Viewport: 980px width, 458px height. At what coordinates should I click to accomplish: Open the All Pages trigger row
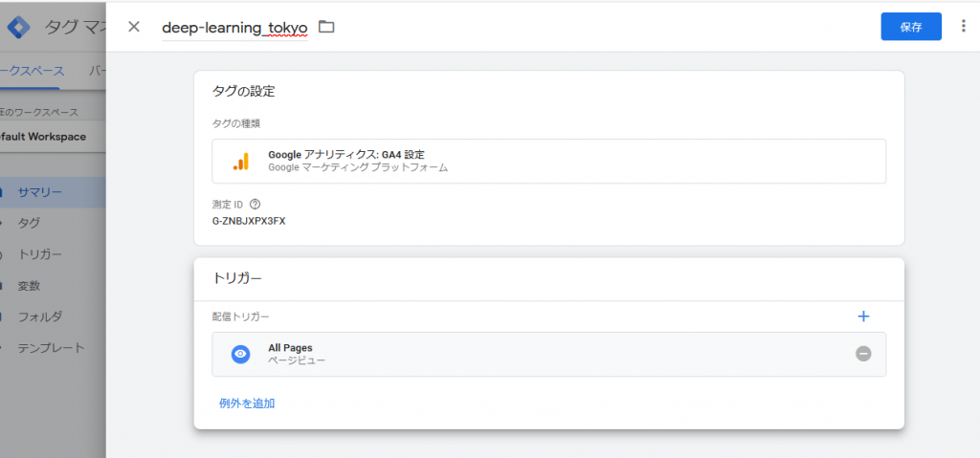click(548, 355)
